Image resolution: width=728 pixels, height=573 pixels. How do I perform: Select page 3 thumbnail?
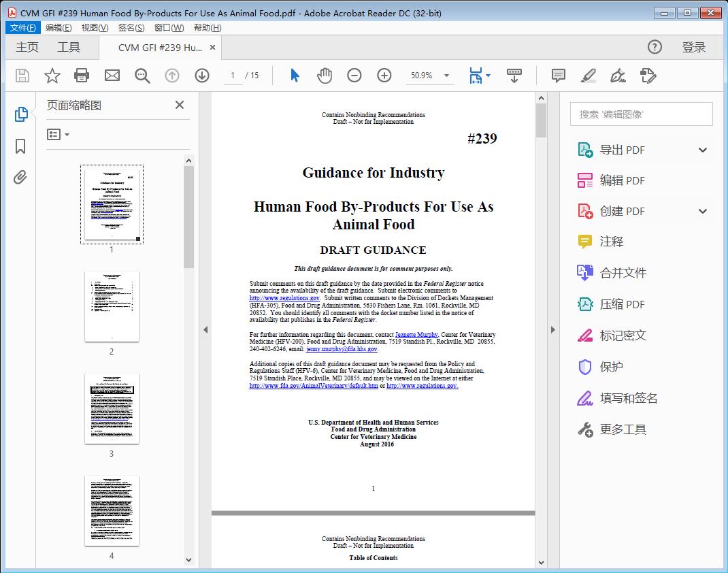pos(112,408)
